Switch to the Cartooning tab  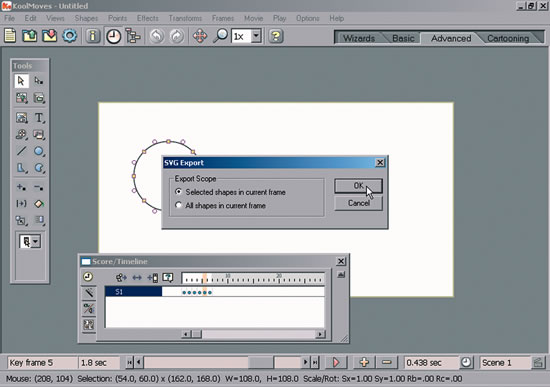pos(508,38)
